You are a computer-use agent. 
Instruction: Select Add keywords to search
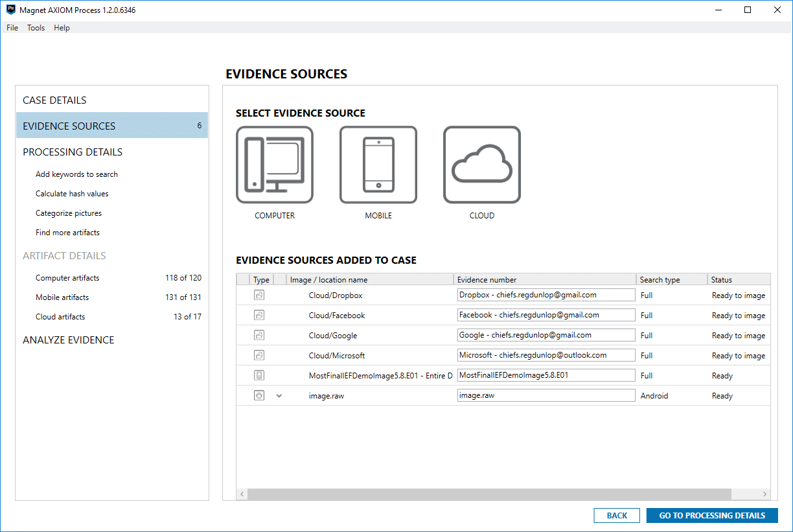pos(76,174)
